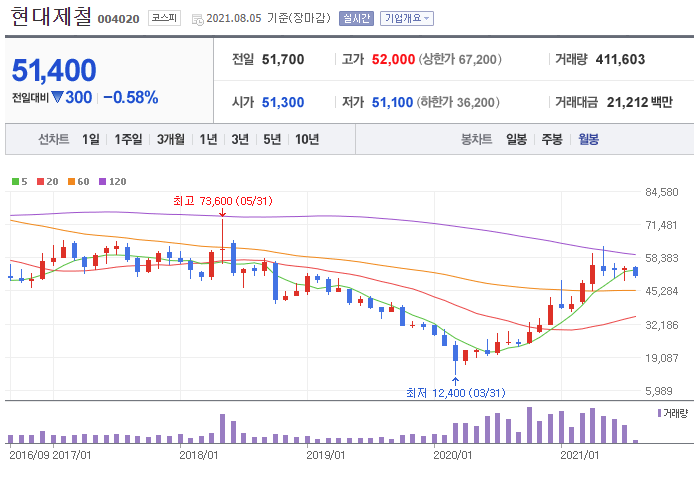
Task: Click the 코스피 market badge
Action: click(164, 18)
